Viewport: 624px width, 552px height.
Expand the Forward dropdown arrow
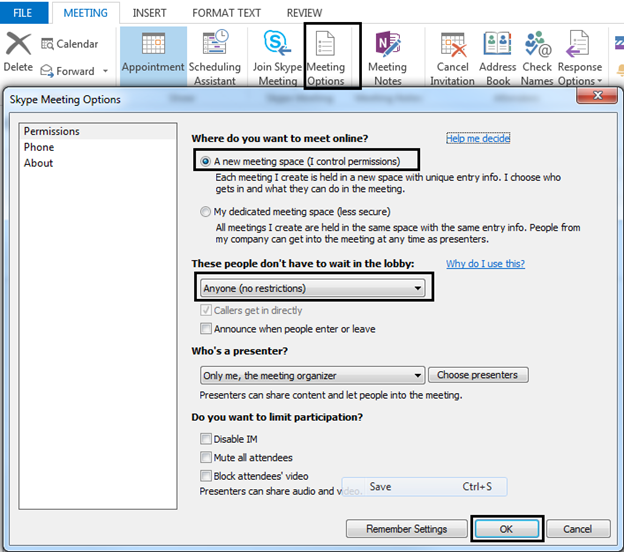tap(105, 71)
